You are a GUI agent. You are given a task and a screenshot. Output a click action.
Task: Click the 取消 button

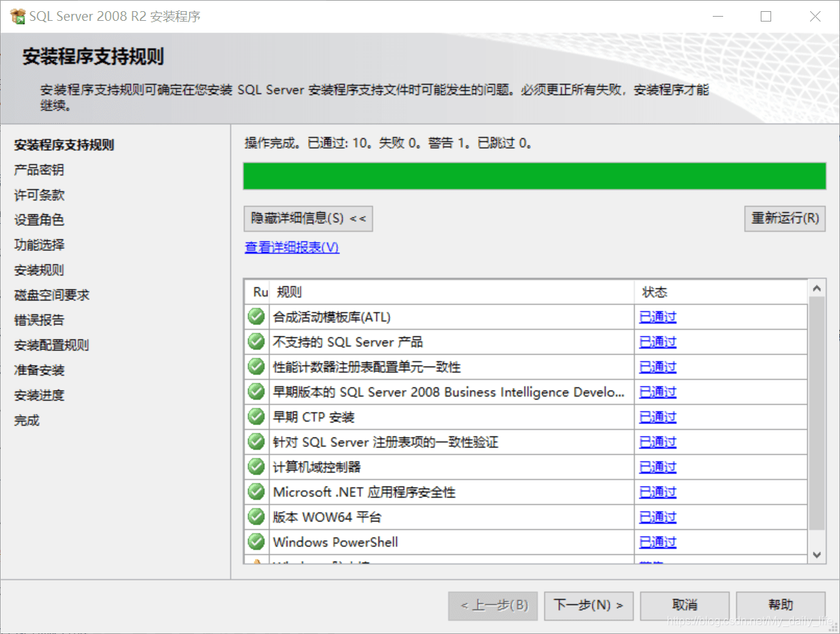coord(685,605)
